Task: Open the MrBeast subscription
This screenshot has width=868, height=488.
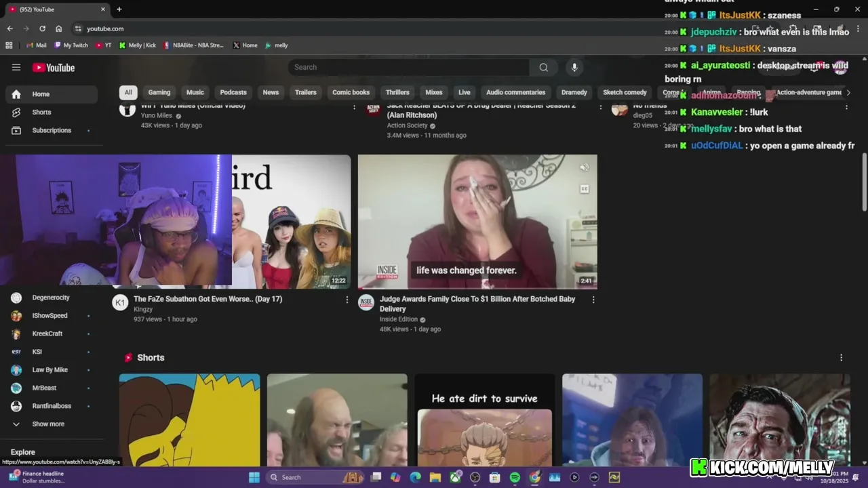Action: coord(52,388)
